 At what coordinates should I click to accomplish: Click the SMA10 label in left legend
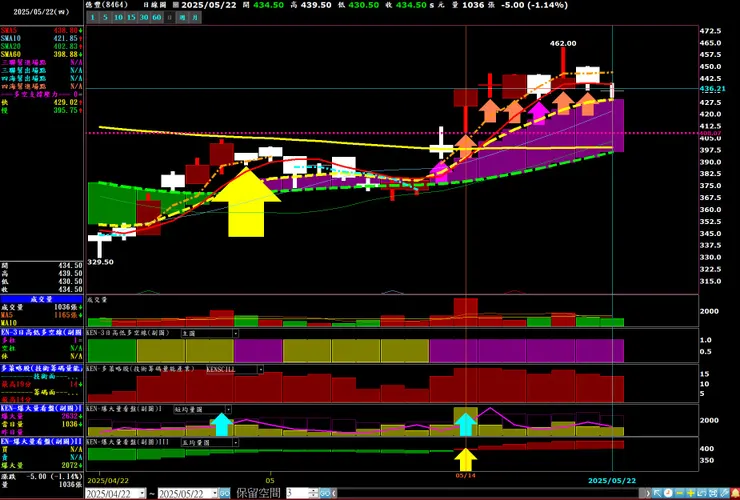10,38
